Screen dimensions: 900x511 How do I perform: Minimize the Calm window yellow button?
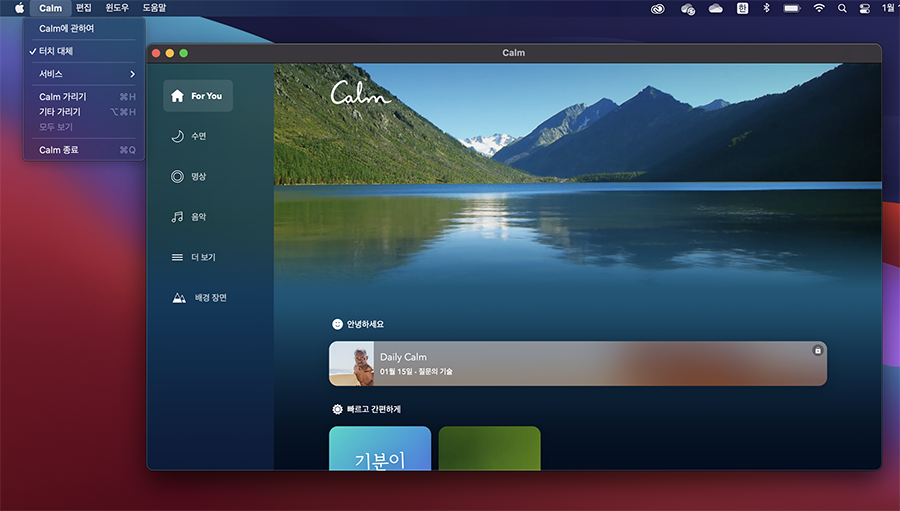tap(169, 53)
